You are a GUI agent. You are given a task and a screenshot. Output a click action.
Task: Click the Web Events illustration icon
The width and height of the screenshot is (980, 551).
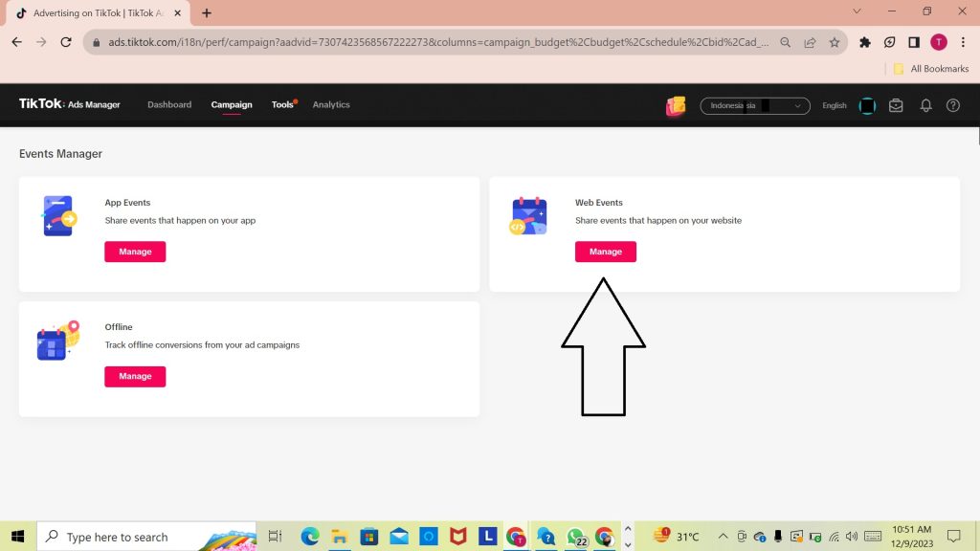tap(528, 216)
